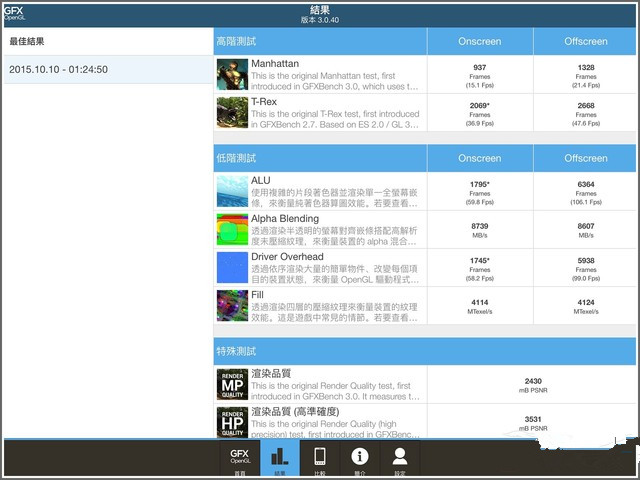Click the T-Rex test title
This screenshot has width=640, height=480.
pyautogui.click(x=264, y=102)
